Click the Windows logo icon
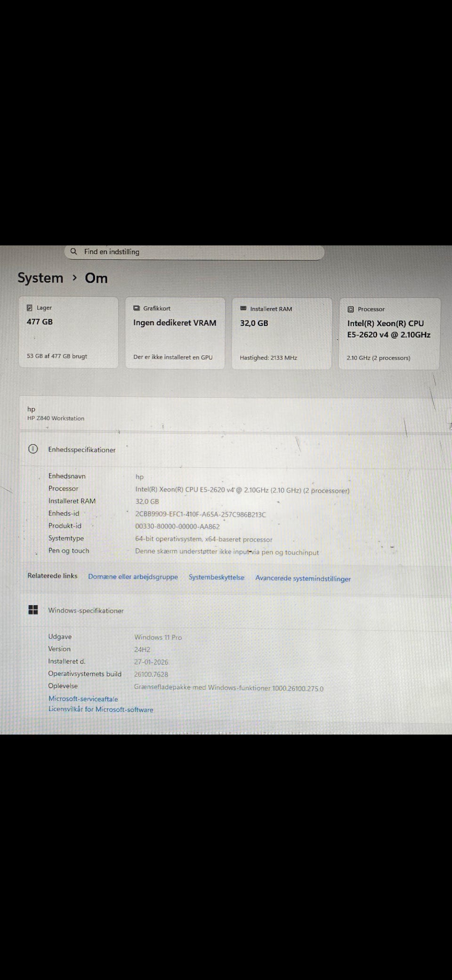This screenshot has width=452, height=980. [33, 610]
